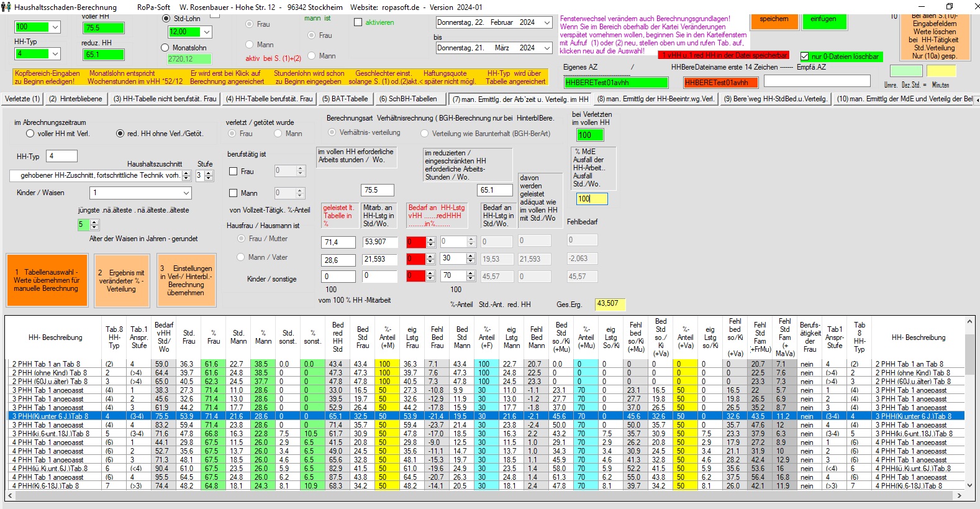Choose 'voller HH mit Verl.' radio option
The image size is (980, 509).
coord(30,134)
